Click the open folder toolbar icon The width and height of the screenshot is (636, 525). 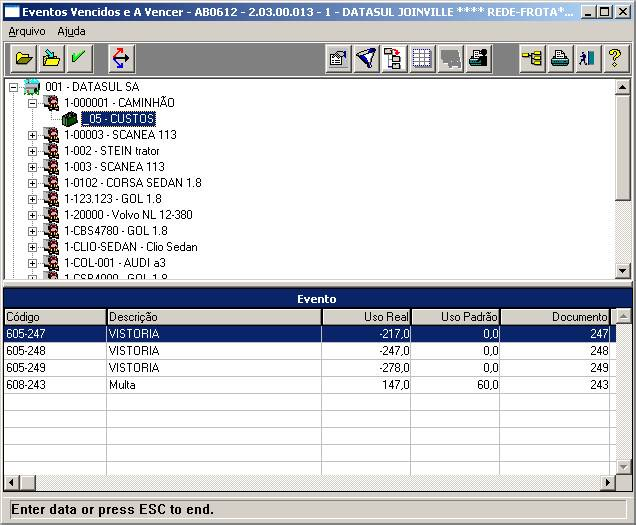[x=24, y=59]
